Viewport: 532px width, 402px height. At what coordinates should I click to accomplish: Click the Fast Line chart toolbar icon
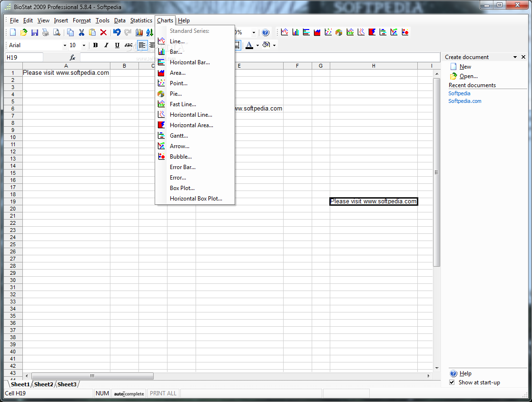(x=350, y=32)
